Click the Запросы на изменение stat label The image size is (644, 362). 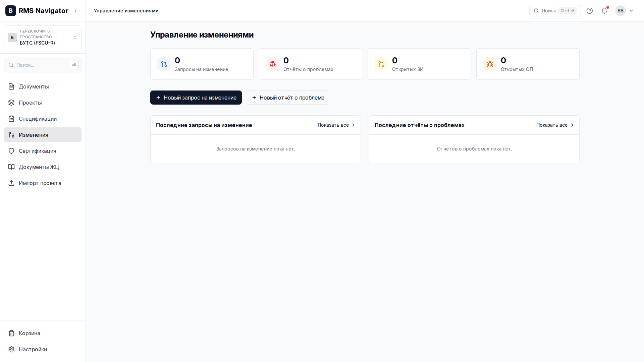(201, 69)
